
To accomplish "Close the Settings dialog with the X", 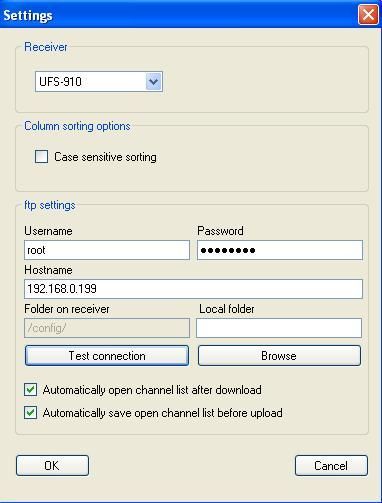I will click(368, 15).
